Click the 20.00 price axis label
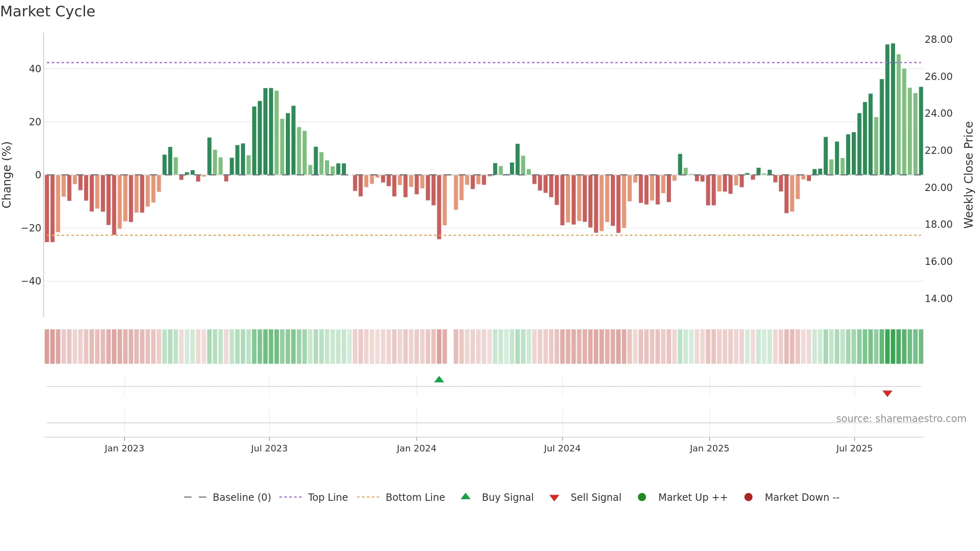Image resolution: width=980 pixels, height=551 pixels. [938, 188]
